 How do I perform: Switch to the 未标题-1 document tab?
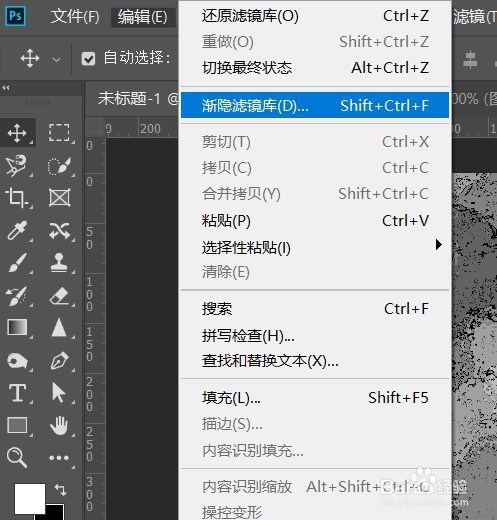[x=132, y=99]
